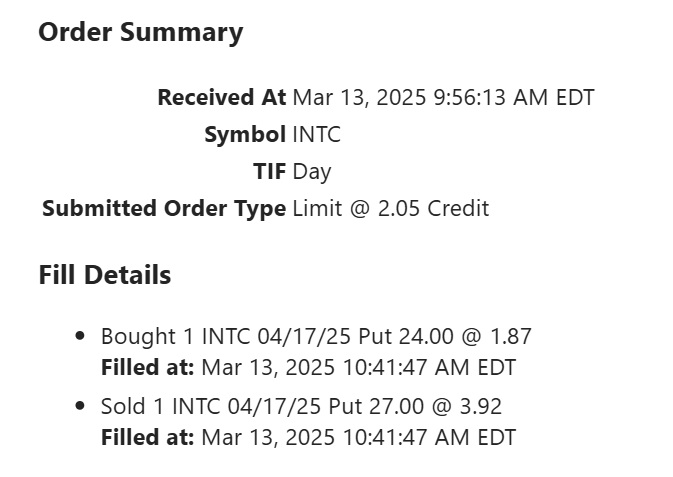
Task: Click Filled at label under Bought fill
Action: coord(148,368)
